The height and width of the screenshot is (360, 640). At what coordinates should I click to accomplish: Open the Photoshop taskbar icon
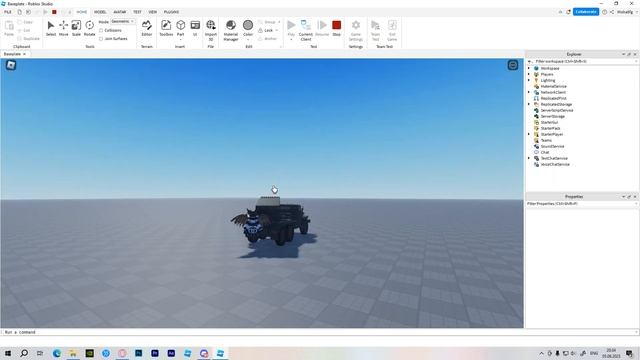(x=138, y=353)
